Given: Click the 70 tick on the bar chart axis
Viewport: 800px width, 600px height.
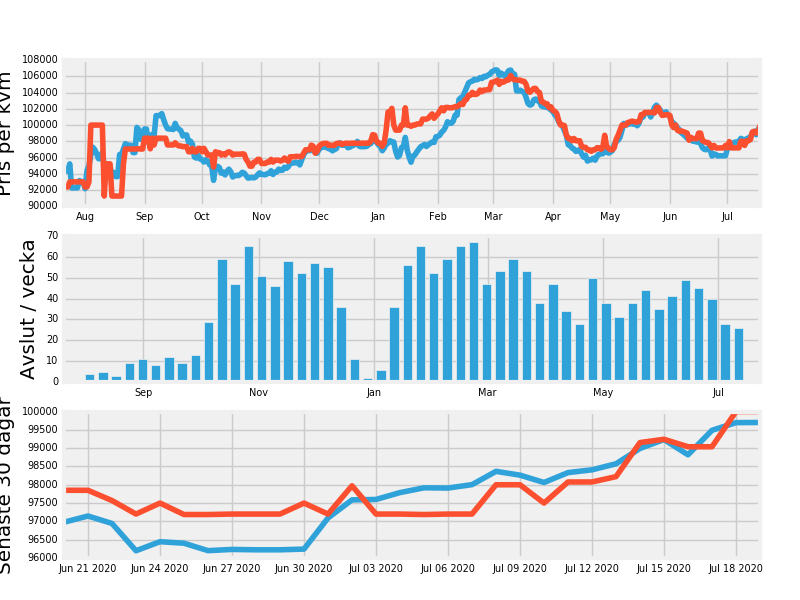Looking at the screenshot, I should pyautogui.click(x=52, y=236).
